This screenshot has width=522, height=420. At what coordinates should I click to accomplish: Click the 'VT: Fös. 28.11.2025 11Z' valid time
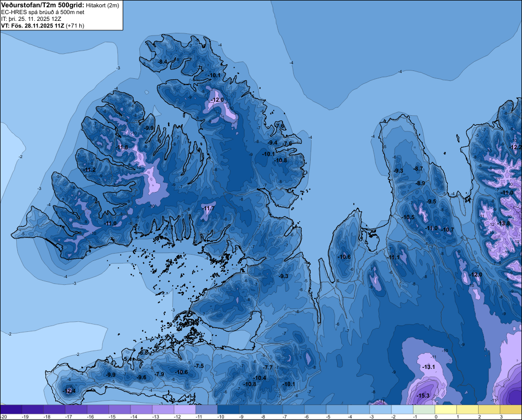tap(33, 26)
